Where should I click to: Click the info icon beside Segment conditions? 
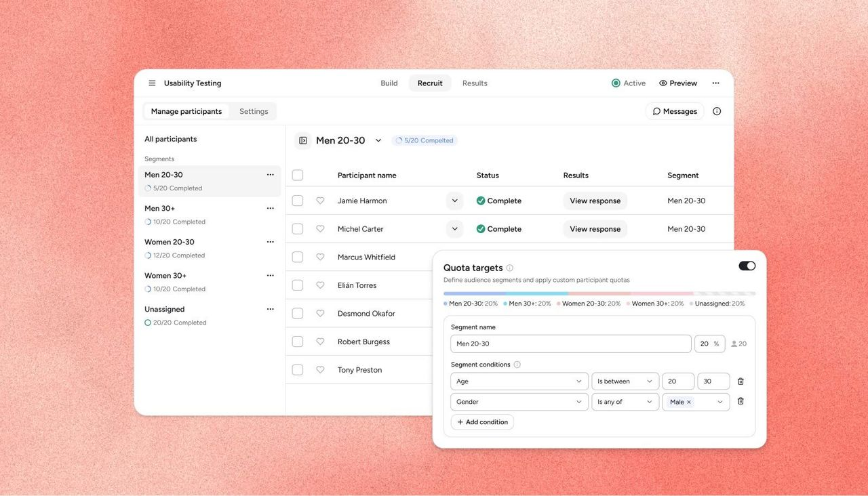(517, 365)
